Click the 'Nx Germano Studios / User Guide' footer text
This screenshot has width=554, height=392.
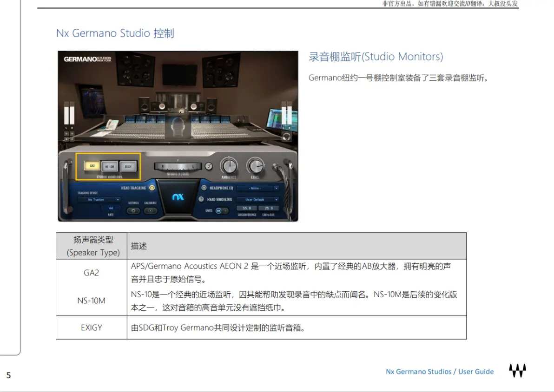click(440, 372)
